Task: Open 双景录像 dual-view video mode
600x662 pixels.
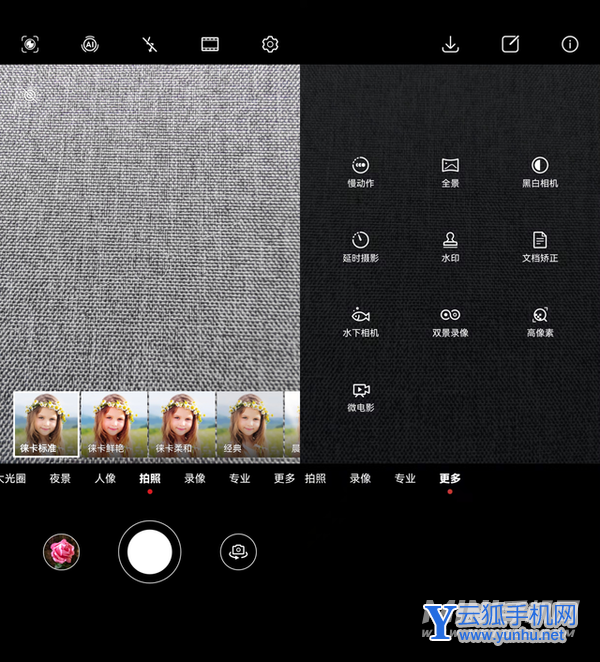Action: [450, 320]
